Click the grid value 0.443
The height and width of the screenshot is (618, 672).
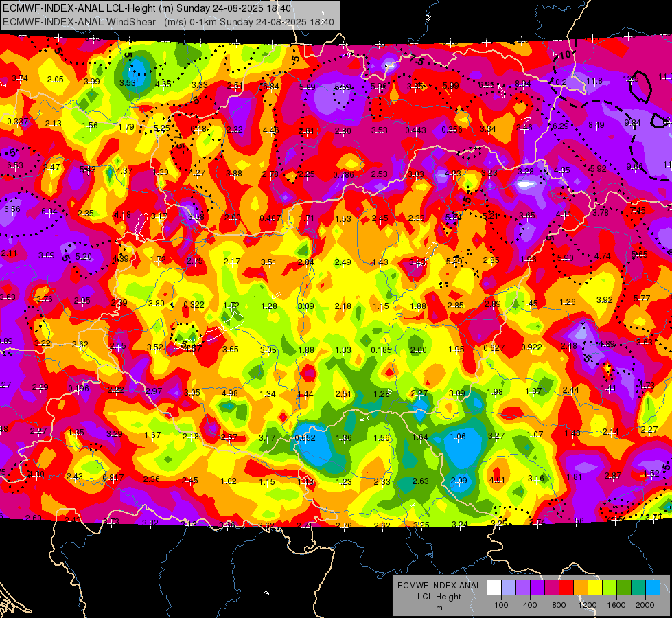pyautogui.click(x=416, y=130)
